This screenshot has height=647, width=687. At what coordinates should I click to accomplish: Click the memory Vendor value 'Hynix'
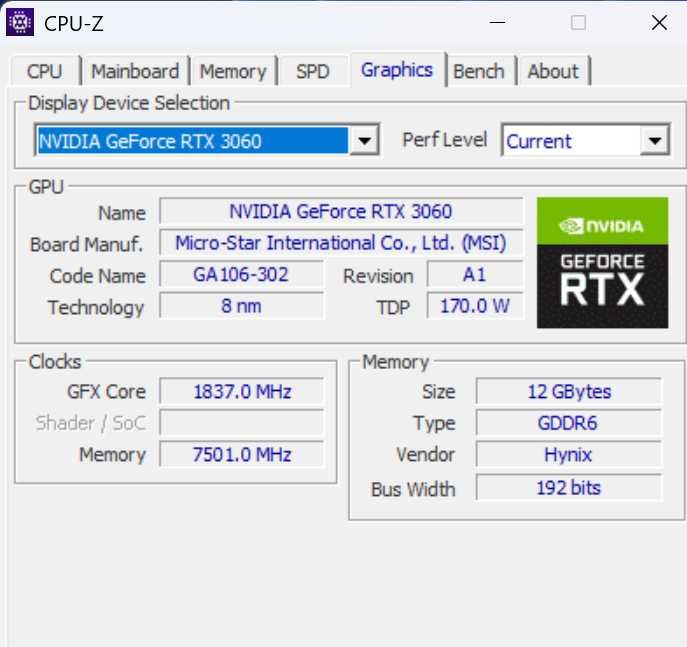[569, 454]
